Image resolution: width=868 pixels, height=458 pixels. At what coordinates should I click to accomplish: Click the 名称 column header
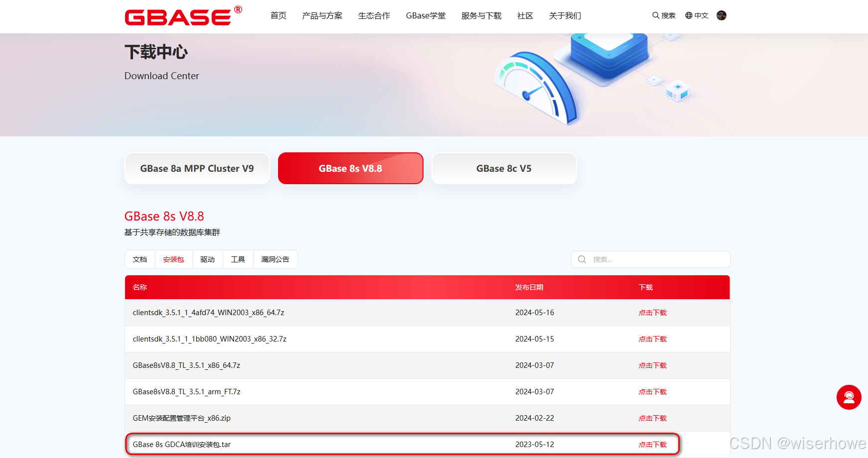(x=140, y=287)
